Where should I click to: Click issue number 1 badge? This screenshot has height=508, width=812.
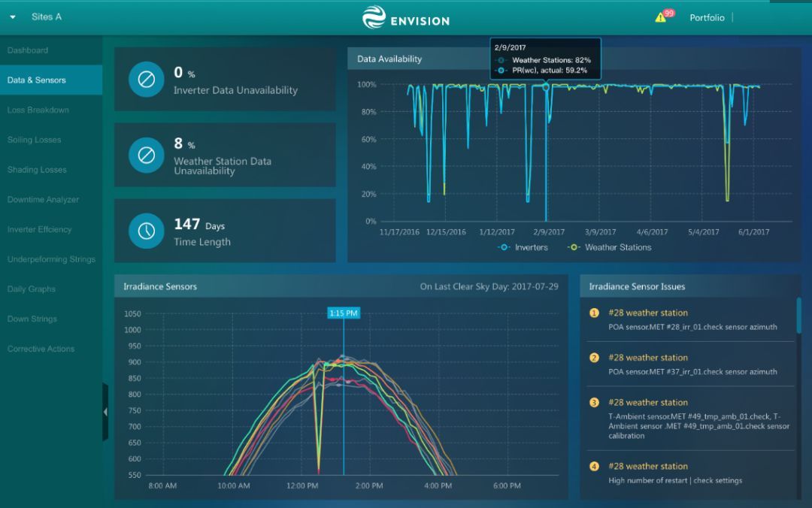(594, 313)
